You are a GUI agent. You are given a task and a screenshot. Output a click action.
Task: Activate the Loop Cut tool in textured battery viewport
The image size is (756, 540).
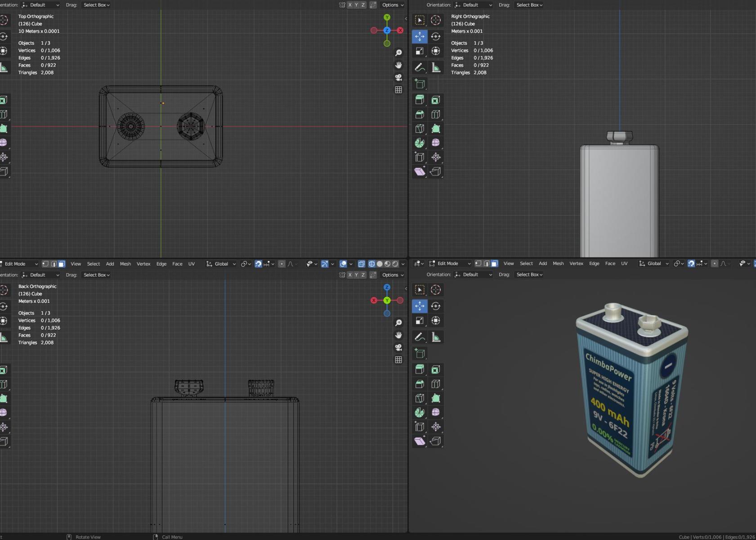tap(435, 384)
